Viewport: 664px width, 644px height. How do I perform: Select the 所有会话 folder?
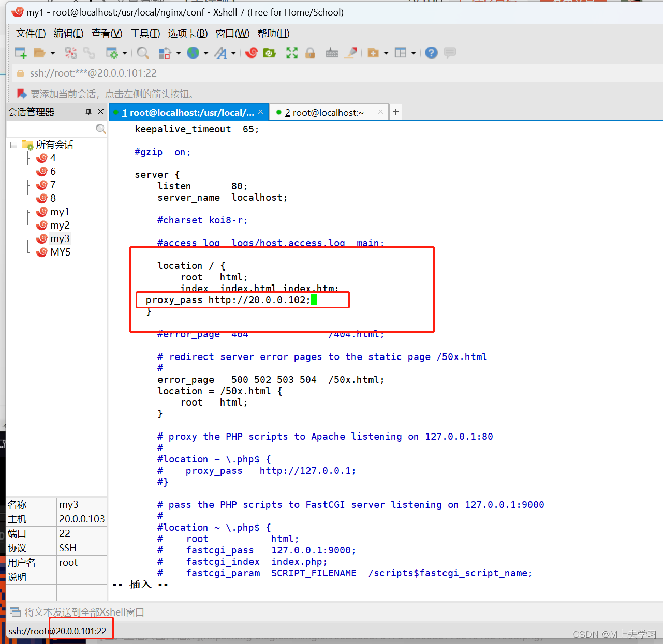pos(54,145)
